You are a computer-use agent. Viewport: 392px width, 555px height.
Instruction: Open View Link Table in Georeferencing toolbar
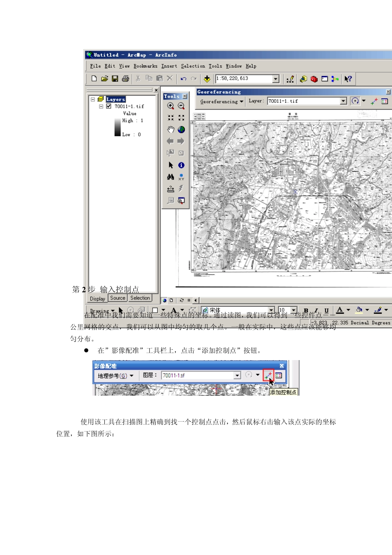tap(385, 101)
